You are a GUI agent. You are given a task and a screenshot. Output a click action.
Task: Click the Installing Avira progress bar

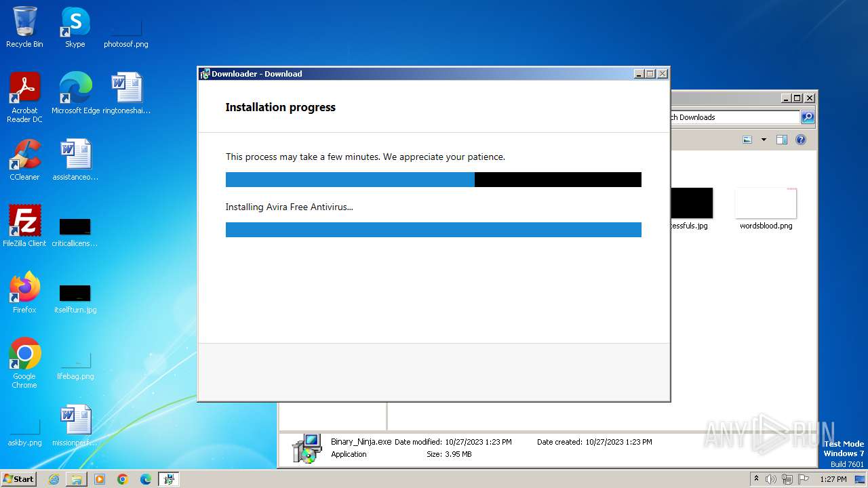click(x=433, y=230)
